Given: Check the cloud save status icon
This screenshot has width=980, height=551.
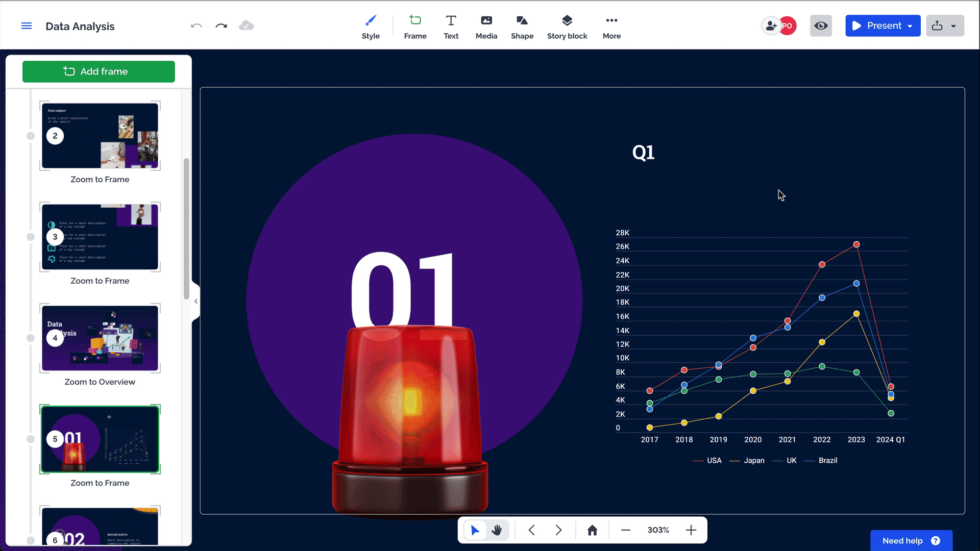Looking at the screenshot, I should [246, 26].
